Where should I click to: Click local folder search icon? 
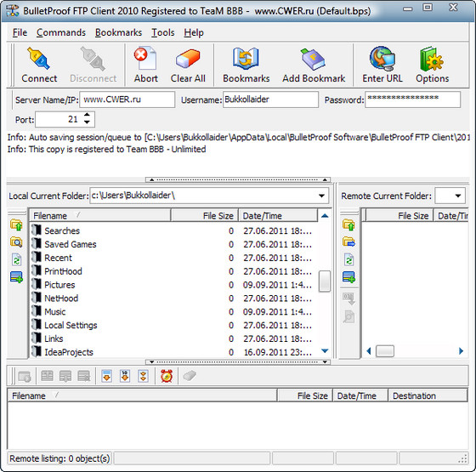[16, 242]
